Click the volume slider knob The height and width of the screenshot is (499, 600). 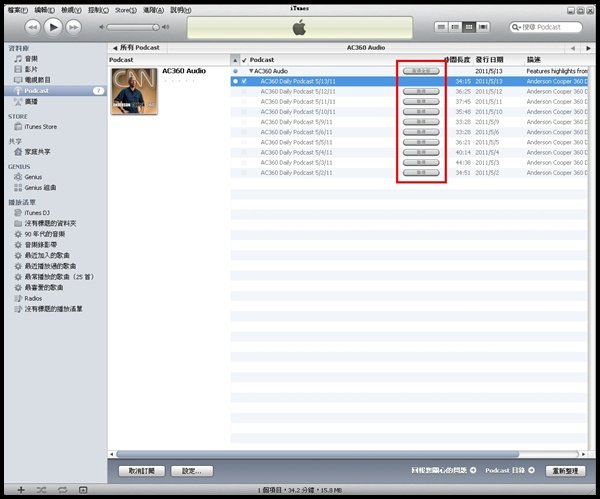click(155, 27)
